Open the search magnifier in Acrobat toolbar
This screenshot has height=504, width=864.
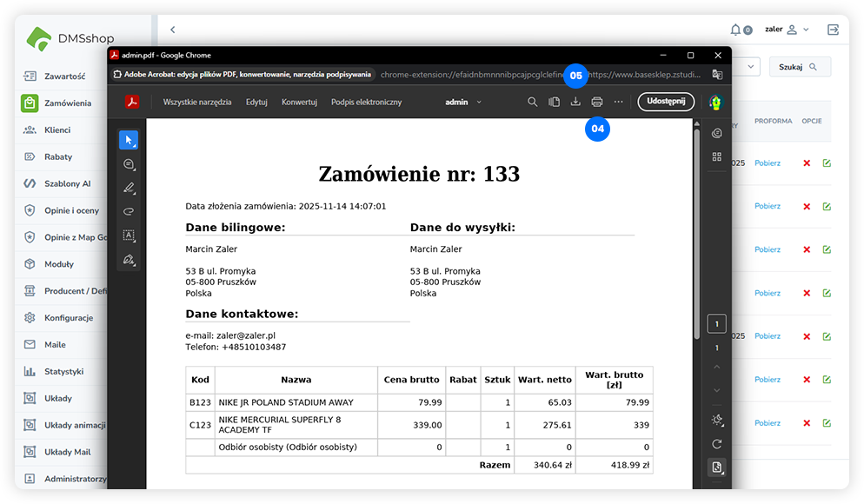pos(533,103)
